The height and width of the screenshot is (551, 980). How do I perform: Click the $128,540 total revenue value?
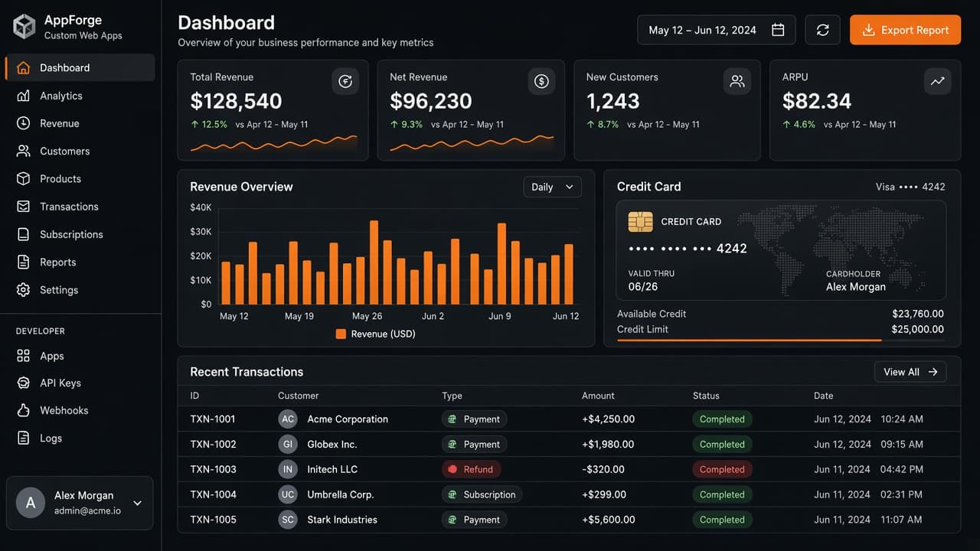coord(236,101)
